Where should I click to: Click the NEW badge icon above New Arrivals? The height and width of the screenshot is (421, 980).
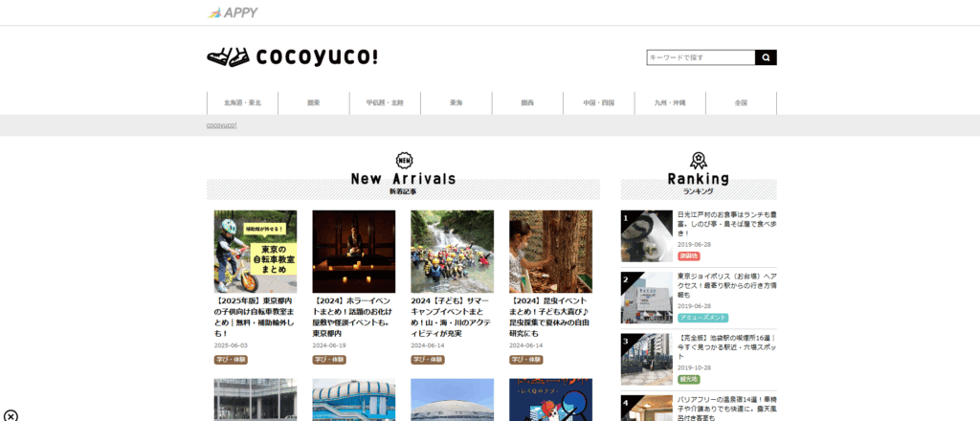(x=404, y=160)
